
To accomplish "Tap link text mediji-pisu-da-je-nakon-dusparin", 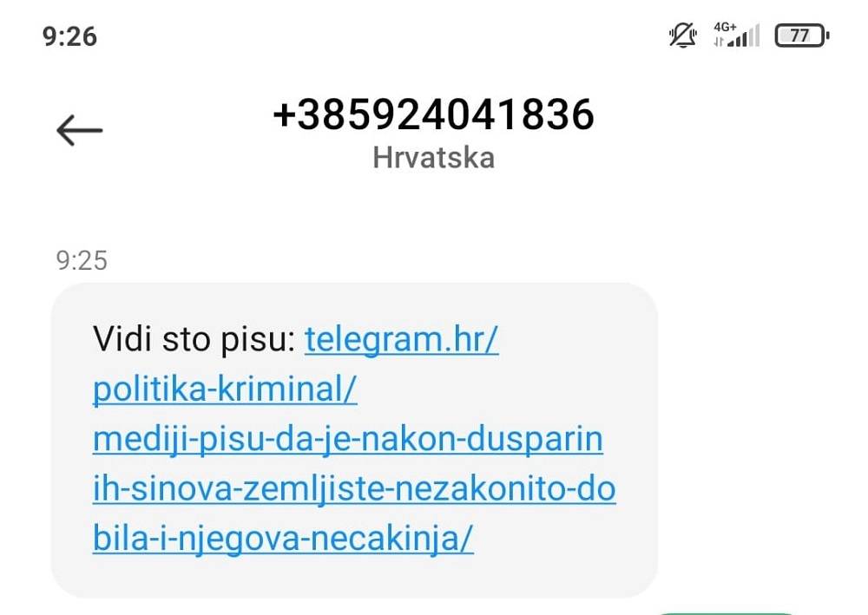I will (348, 439).
